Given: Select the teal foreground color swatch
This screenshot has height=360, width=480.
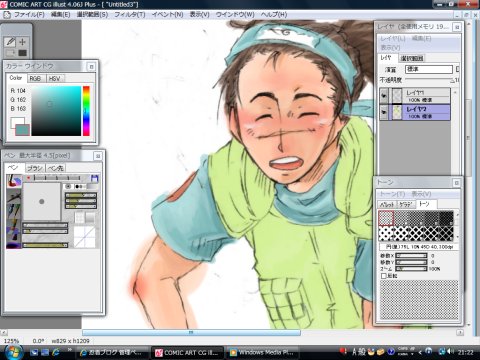Looking at the screenshot, I should click(x=22, y=130).
